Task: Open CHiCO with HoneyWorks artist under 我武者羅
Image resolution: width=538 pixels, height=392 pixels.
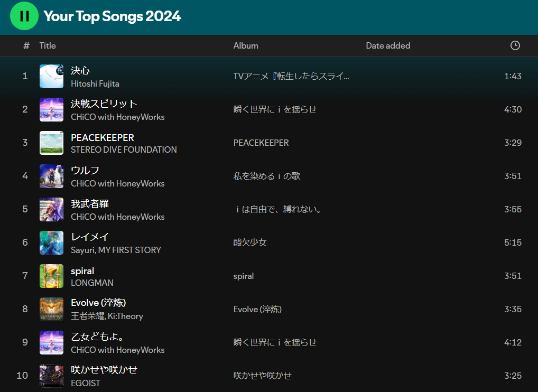Action: 118,217
